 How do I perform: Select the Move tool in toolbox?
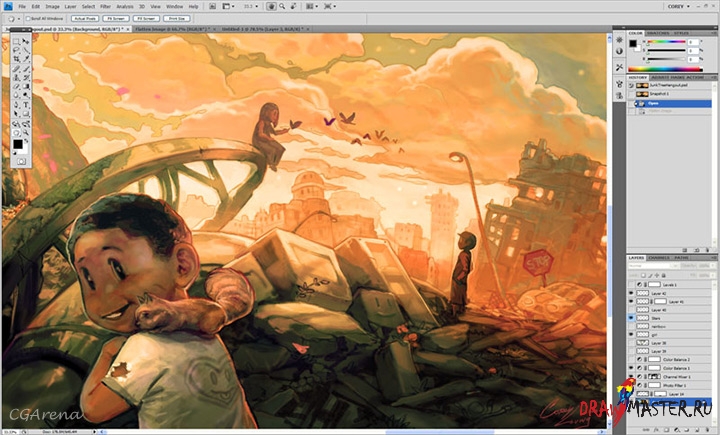[26, 42]
